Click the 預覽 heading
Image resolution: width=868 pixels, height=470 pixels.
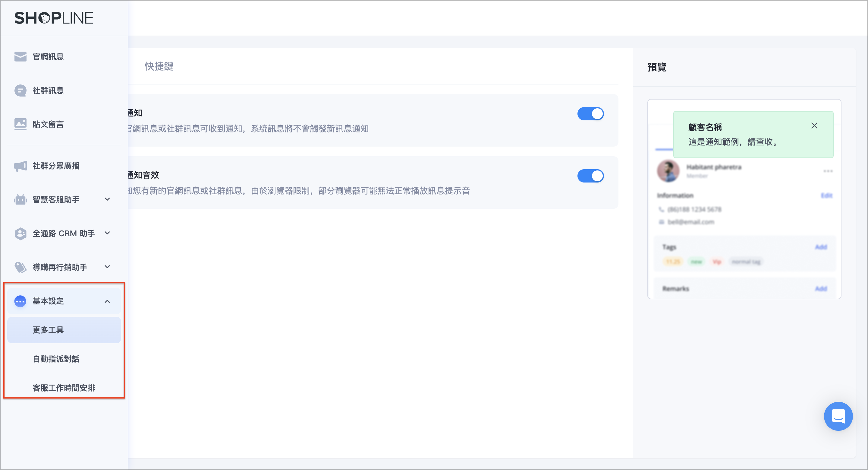tap(657, 67)
